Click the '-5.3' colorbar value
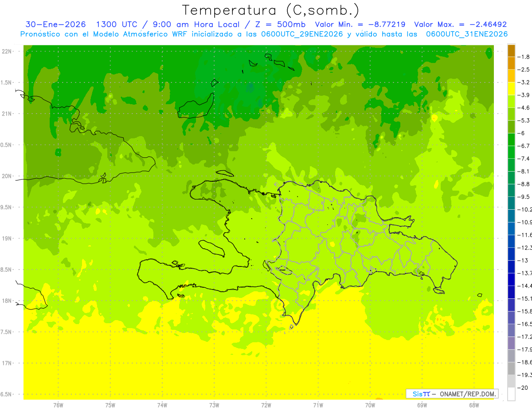The width and height of the screenshot is (532, 411). [524, 121]
